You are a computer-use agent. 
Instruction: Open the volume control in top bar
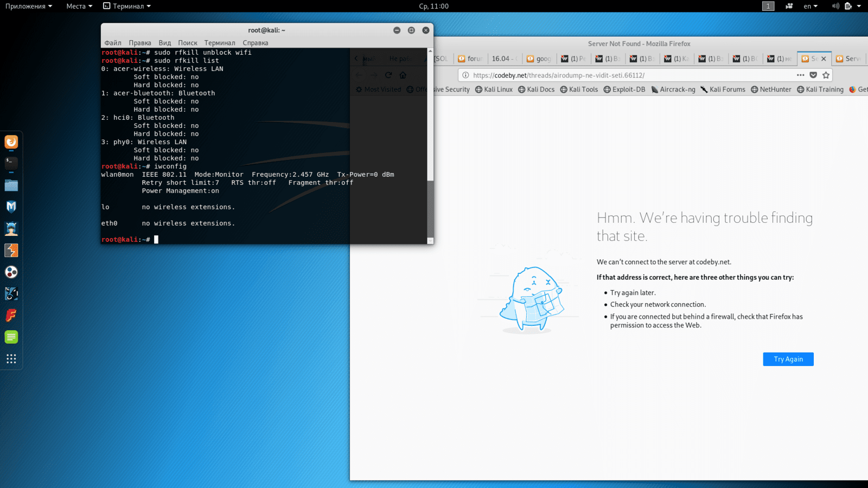point(835,6)
